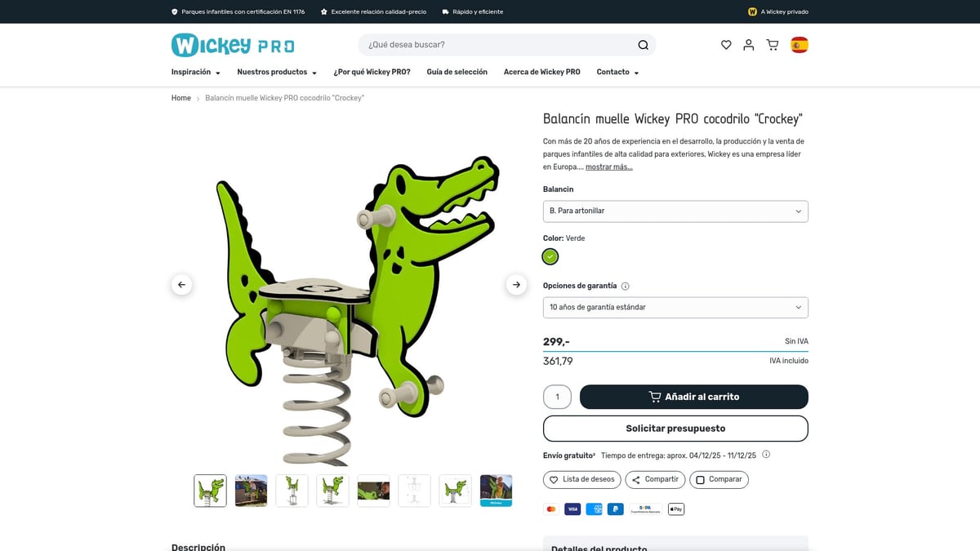Add product with Añadir al carrito
The height and width of the screenshot is (551, 980).
(x=694, y=397)
